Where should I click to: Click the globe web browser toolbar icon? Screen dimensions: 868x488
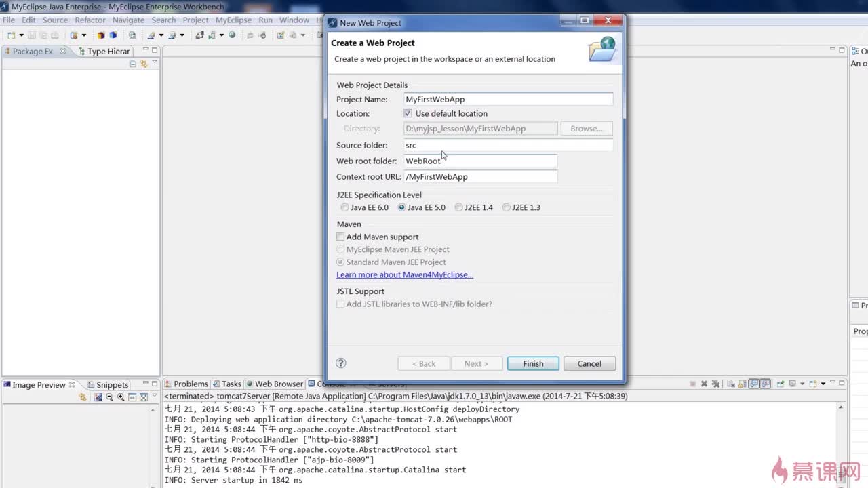[x=232, y=35]
